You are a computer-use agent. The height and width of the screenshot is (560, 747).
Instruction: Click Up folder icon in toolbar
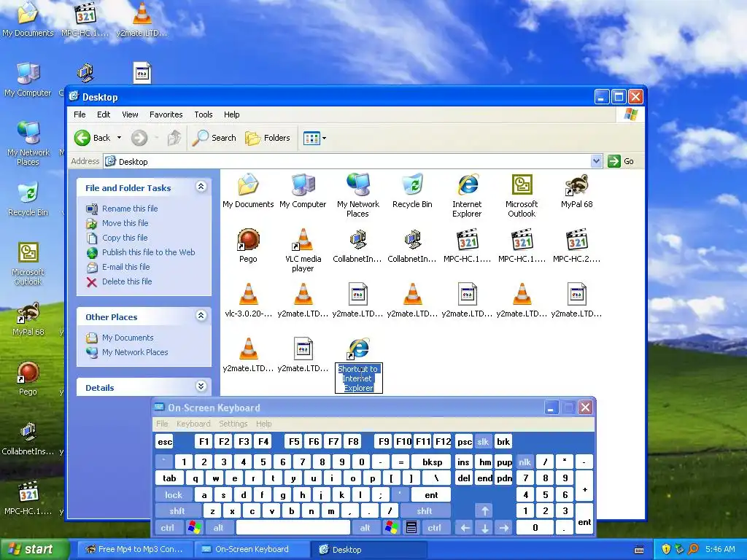[x=174, y=138]
